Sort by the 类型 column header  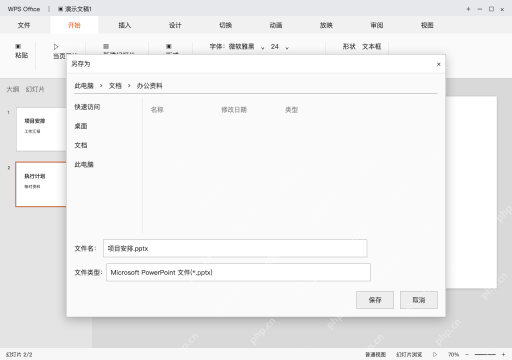[291, 110]
